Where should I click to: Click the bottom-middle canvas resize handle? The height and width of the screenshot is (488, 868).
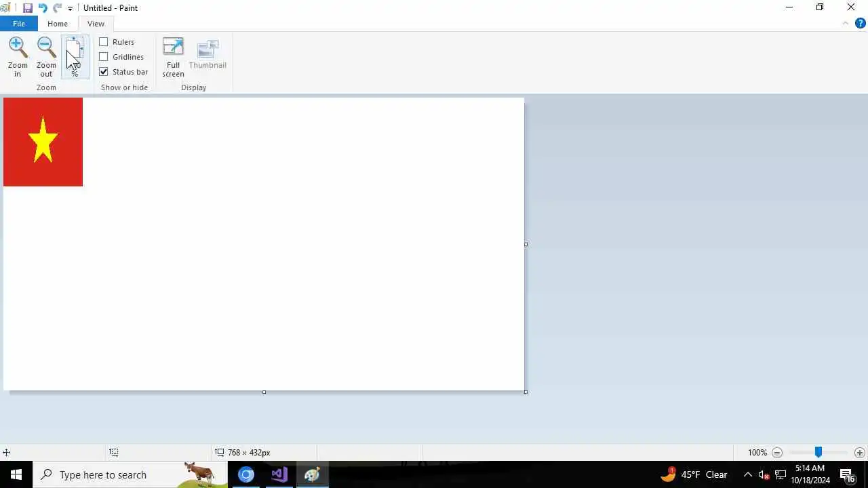[x=264, y=392]
